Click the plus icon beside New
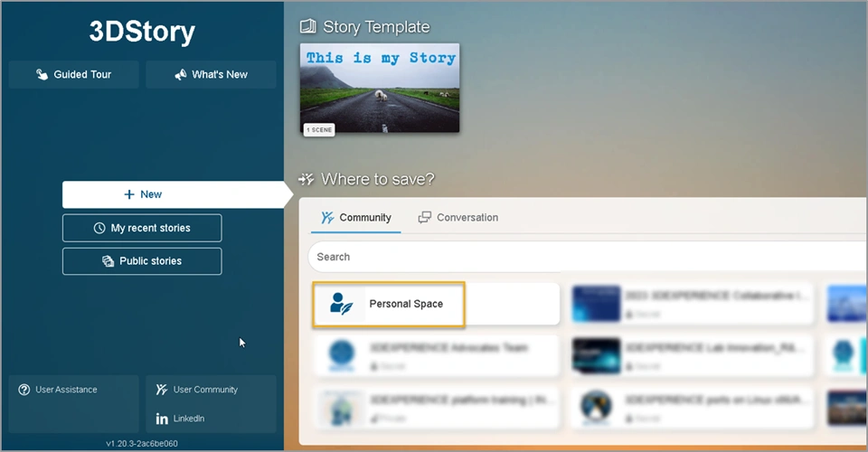Screen dimensions: 868x452 pos(129,194)
